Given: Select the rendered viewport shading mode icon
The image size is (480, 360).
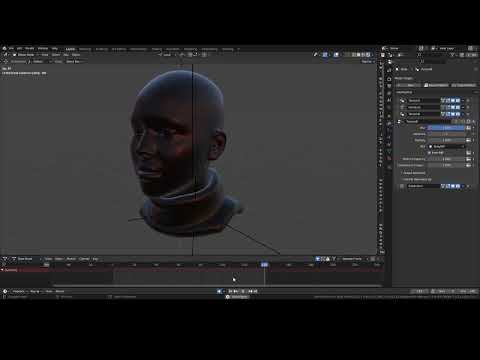Looking at the screenshot, I should point(368,55).
